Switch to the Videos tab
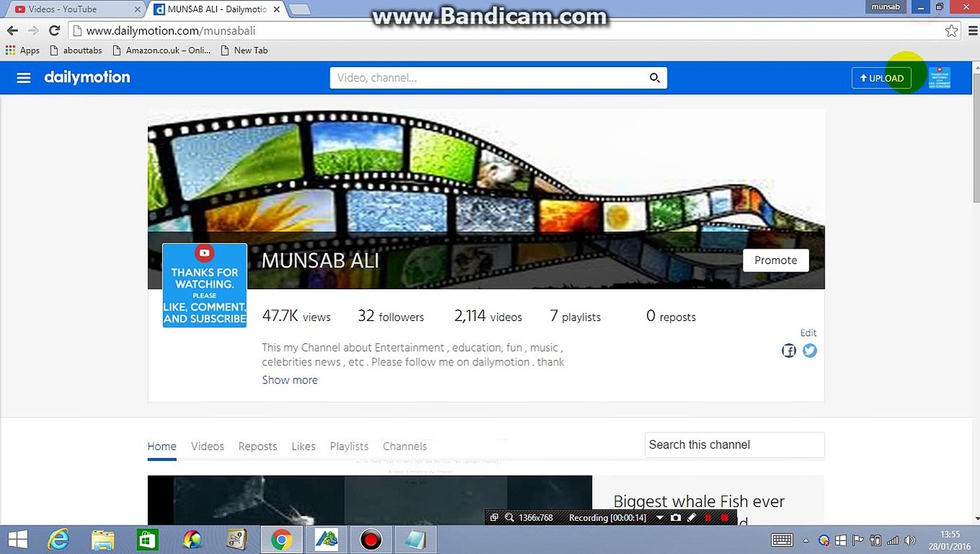Image resolution: width=980 pixels, height=554 pixels. click(208, 446)
